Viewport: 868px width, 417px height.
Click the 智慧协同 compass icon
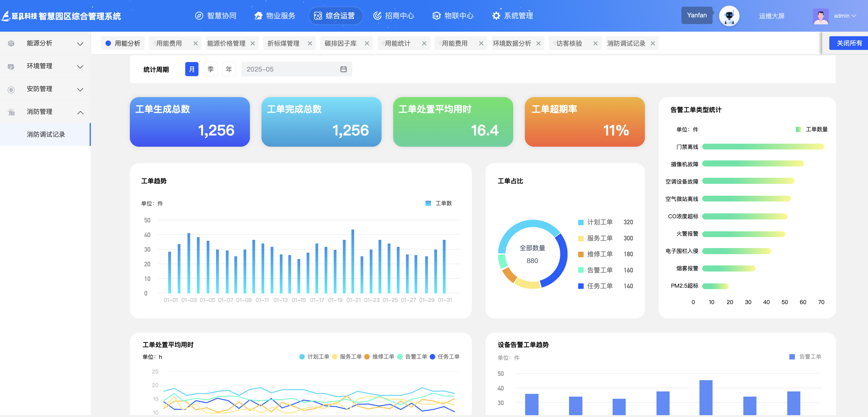pos(199,16)
